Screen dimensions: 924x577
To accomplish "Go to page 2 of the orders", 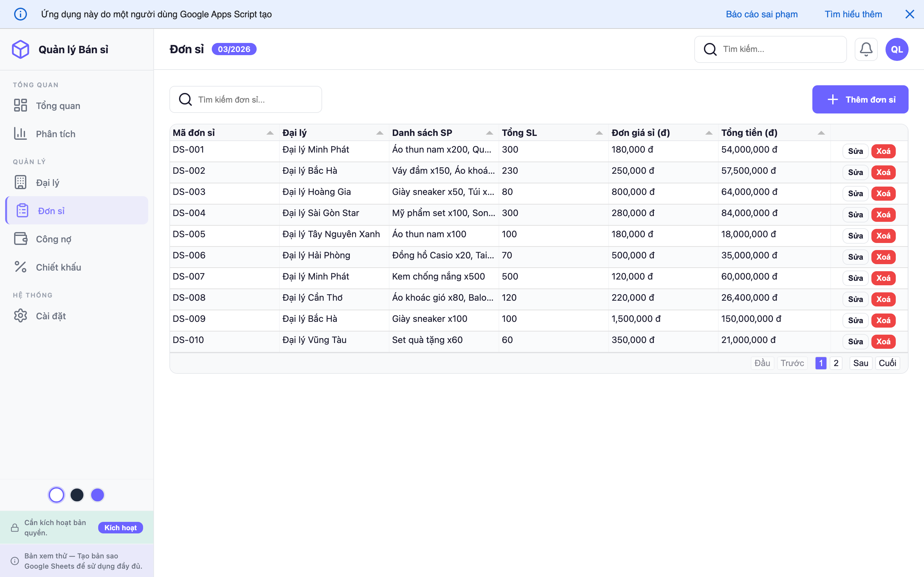I will pyautogui.click(x=836, y=363).
